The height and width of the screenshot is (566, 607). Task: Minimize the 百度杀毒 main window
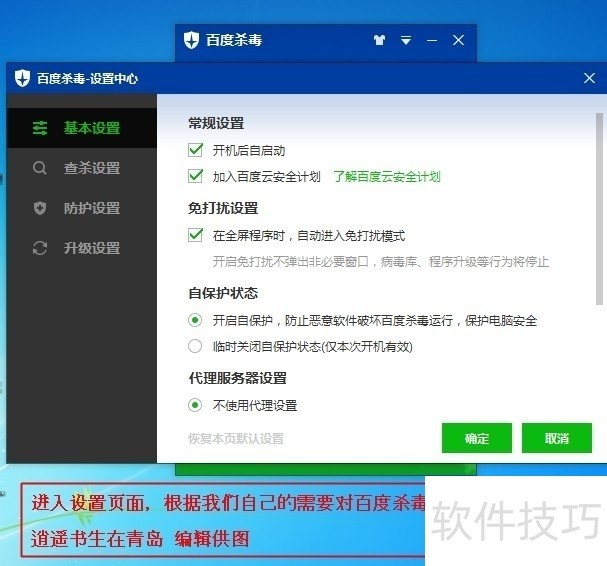pos(432,40)
